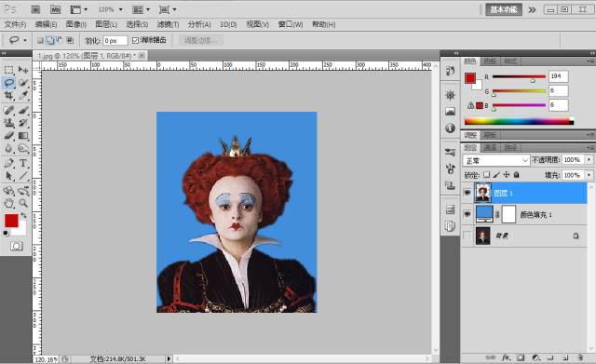
Task: Select the Spot Healing Brush tool
Action: pos(8,110)
